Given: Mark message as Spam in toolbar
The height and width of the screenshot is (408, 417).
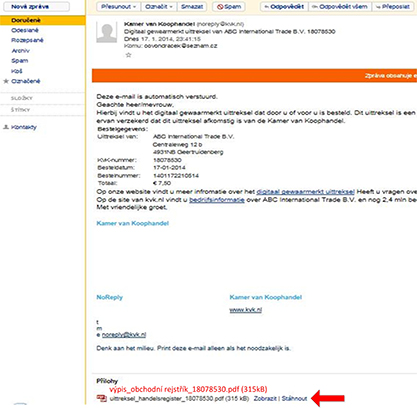Looking at the screenshot, I should [x=229, y=7].
